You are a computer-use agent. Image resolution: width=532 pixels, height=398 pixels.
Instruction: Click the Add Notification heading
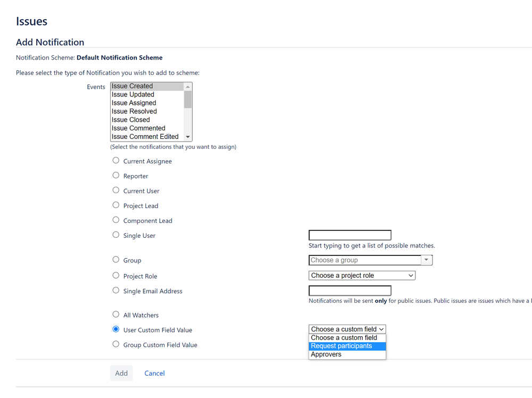coord(50,43)
